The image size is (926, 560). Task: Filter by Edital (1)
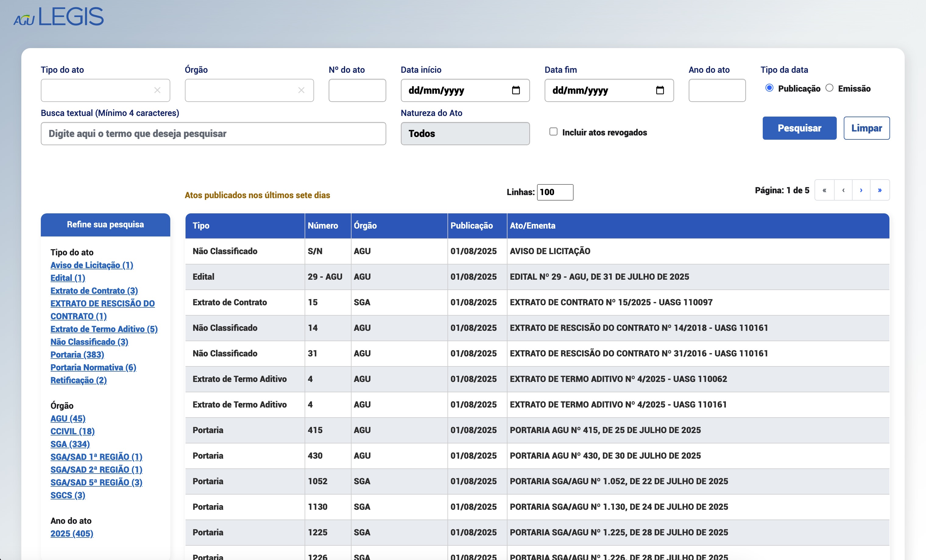tap(68, 278)
